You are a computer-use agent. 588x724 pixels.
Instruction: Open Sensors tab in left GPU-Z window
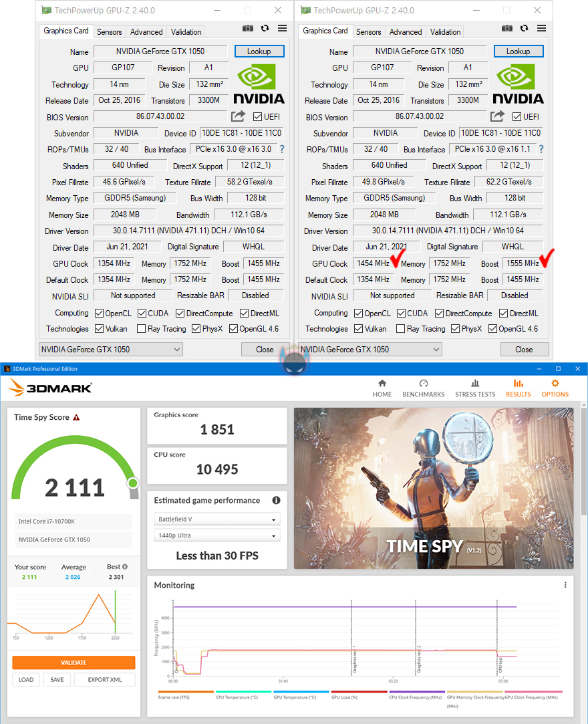coord(110,32)
